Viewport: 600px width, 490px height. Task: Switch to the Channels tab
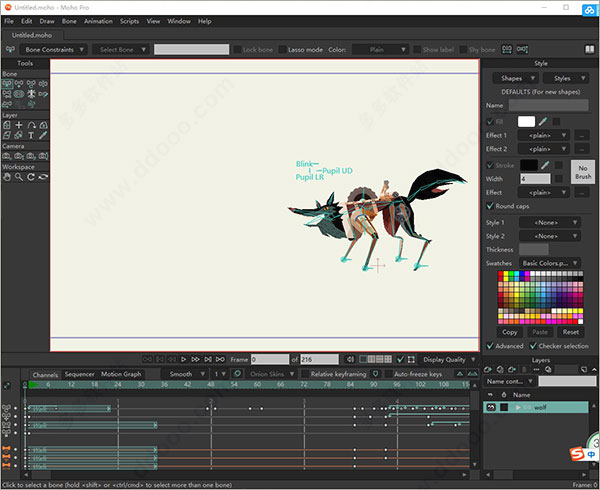click(45, 374)
